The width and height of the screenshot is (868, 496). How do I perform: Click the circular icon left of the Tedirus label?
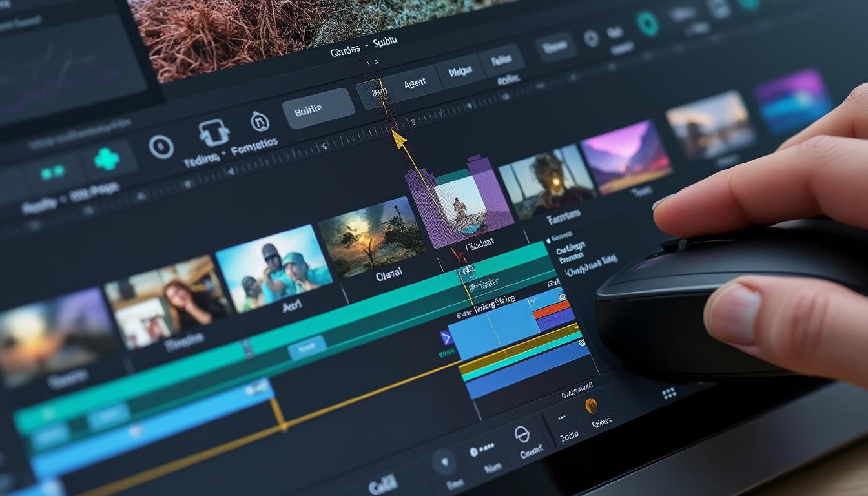tap(161, 147)
